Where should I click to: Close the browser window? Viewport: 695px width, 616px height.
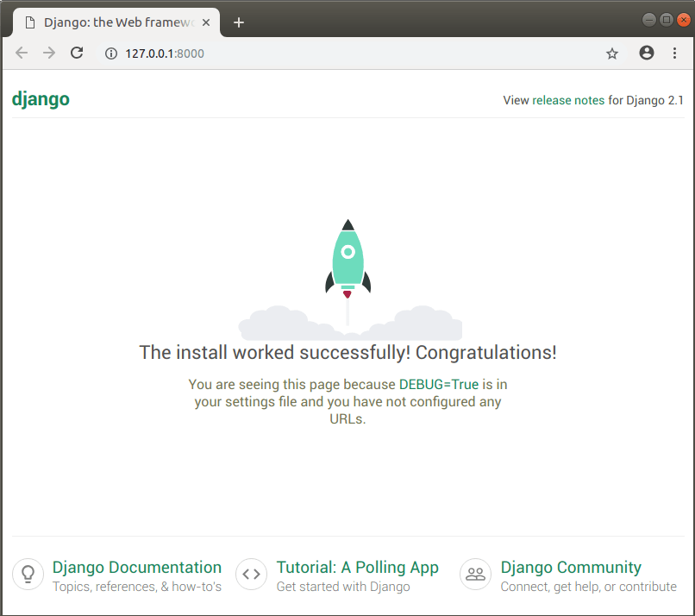point(684,20)
